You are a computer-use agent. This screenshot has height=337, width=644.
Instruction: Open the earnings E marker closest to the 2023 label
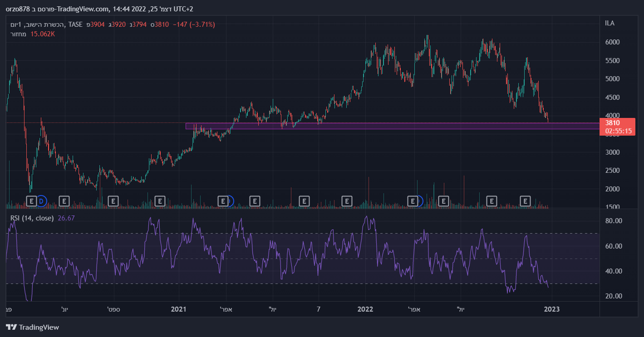point(526,200)
